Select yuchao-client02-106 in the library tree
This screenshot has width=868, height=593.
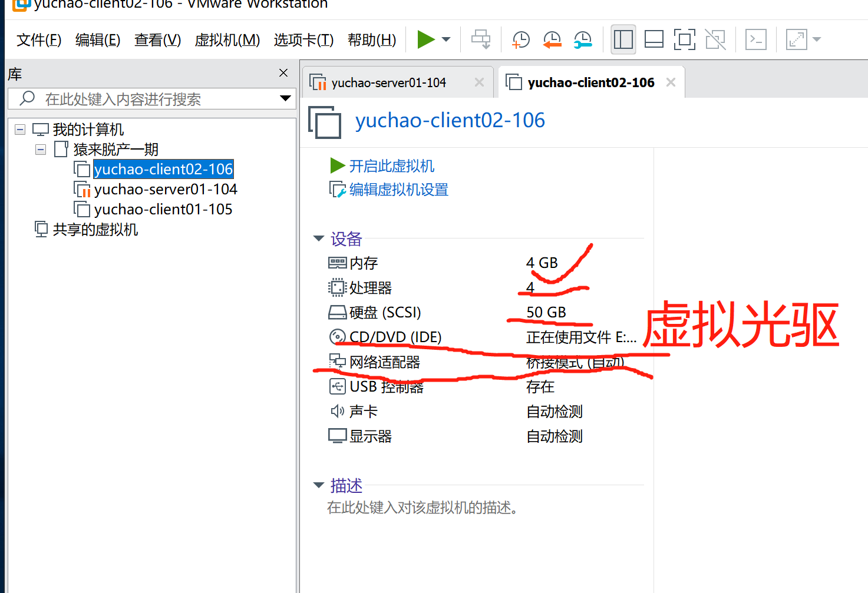click(x=163, y=170)
